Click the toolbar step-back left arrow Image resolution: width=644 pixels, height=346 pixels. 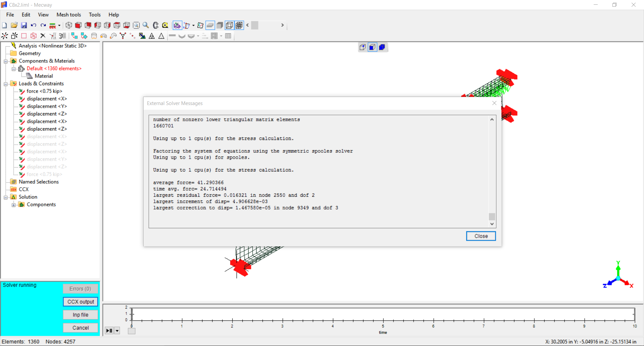click(248, 25)
